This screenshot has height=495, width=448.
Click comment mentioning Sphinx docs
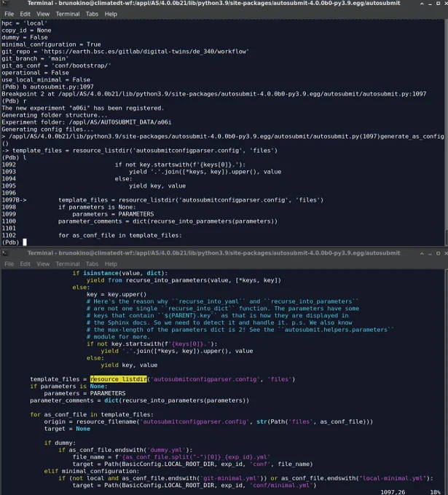coord(219,322)
